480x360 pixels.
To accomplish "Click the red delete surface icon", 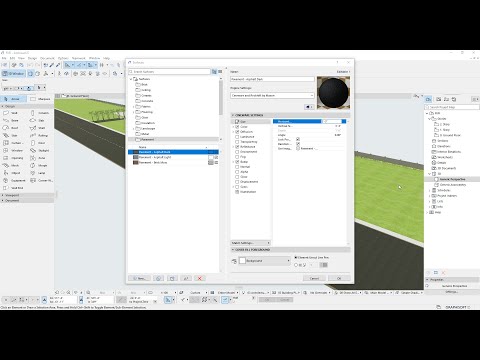I will 200,278.
